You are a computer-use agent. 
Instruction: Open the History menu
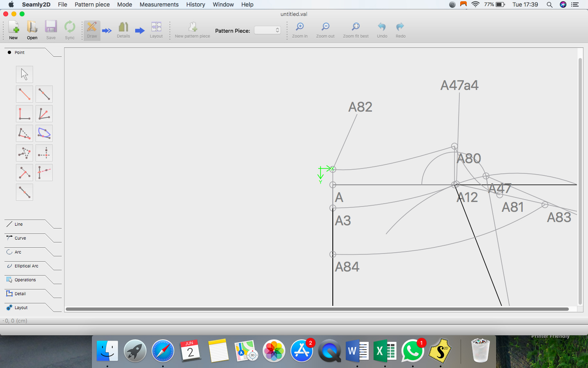(x=196, y=4)
